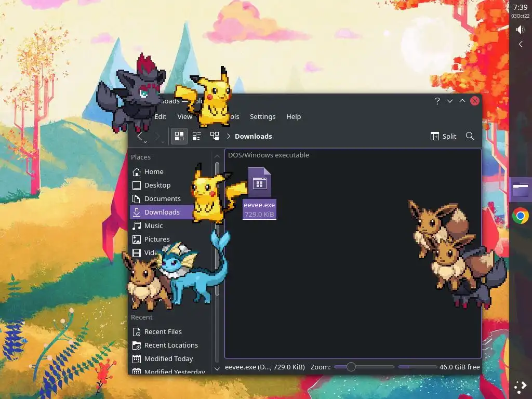Click the window help question mark
Image resolution: width=532 pixels, height=399 pixels.
437,101
